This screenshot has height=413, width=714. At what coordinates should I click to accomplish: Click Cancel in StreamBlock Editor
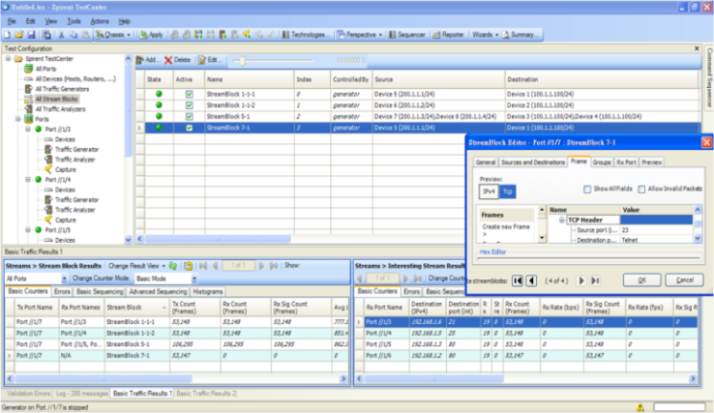[x=683, y=280]
